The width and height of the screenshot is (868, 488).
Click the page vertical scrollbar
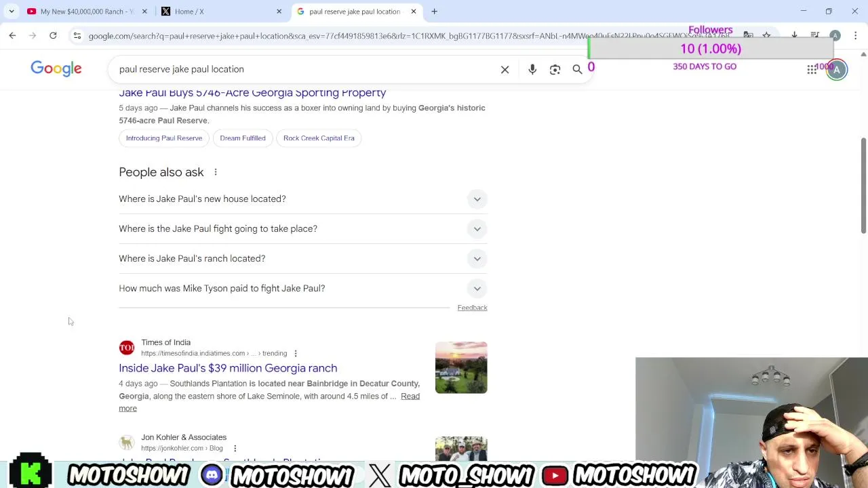pos(863,186)
